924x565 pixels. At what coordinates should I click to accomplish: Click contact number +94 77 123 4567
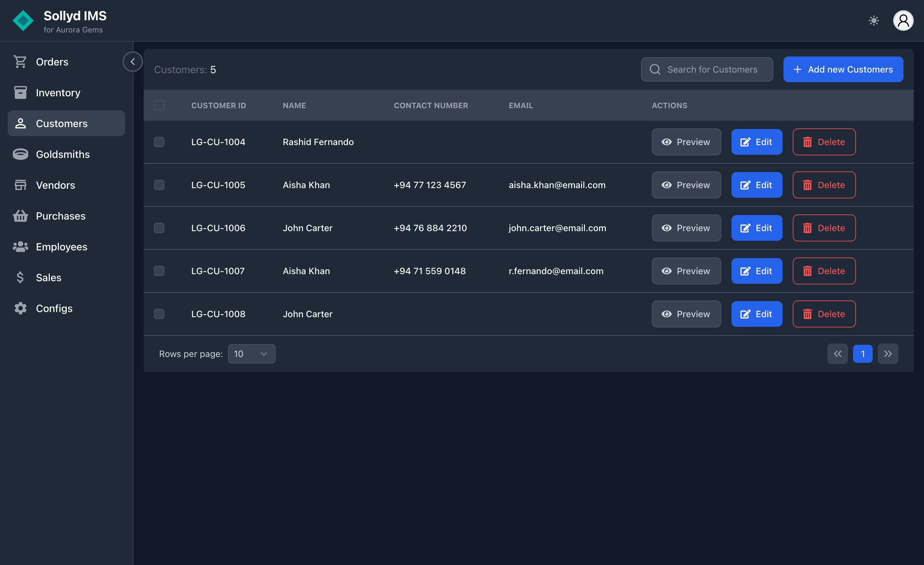pos(430,185)
